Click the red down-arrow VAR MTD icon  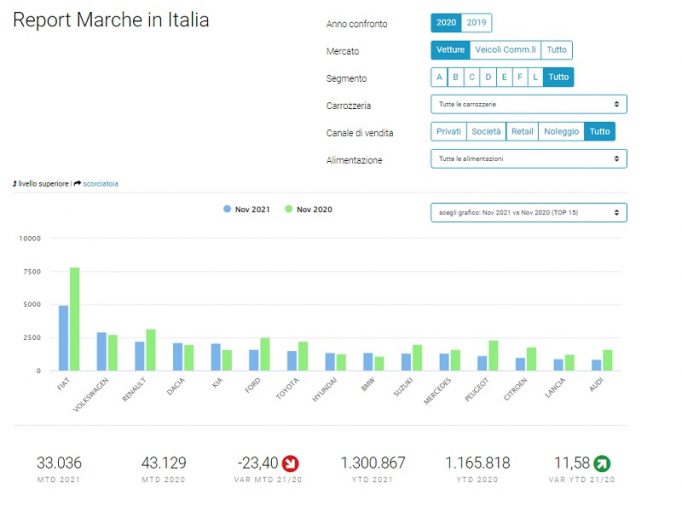coord(290,464)
